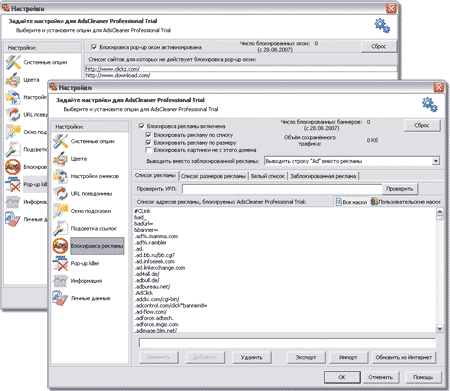450x391 pixels.
Task: Click the Импорт button
Action: (x=348, y=357)
